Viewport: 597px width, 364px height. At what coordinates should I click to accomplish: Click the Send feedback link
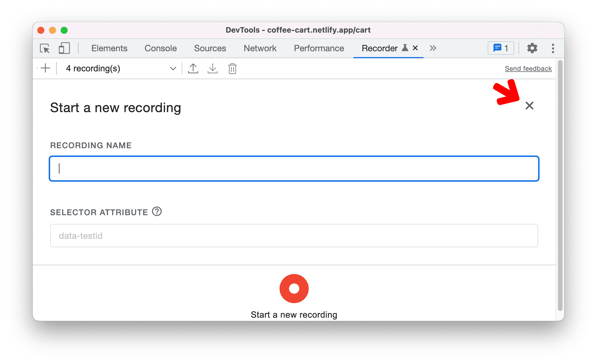[x=528, y=68]
